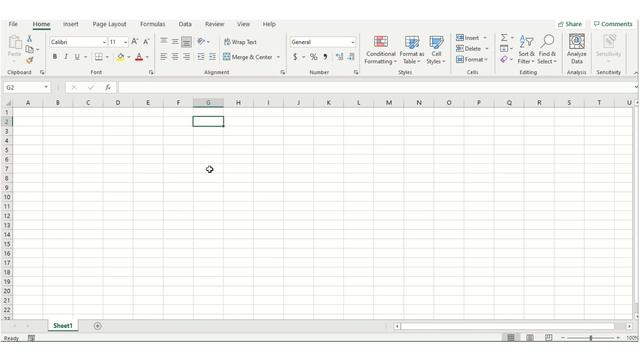Click the Insert Function fx icon

tap(108, 87)
